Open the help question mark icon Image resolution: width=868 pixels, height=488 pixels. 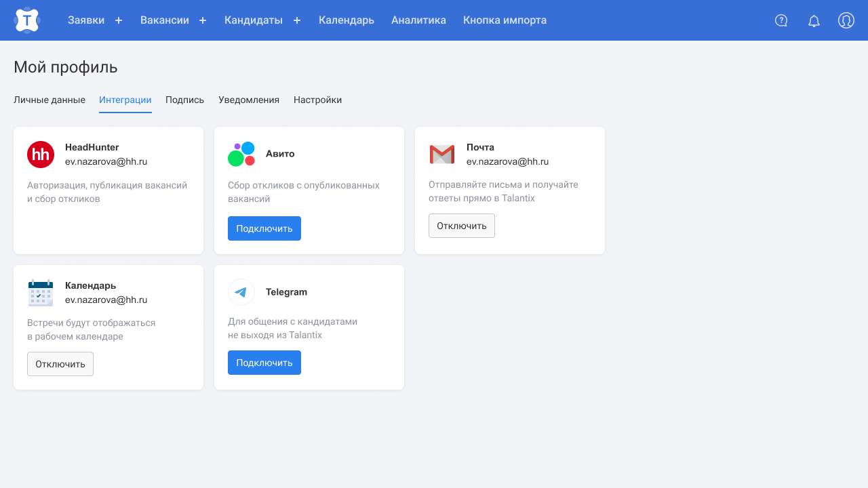tap(781, 20)
